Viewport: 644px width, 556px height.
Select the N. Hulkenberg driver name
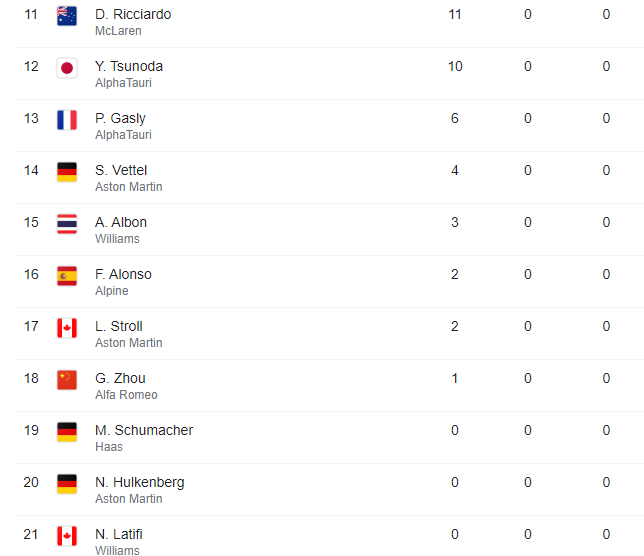[140, 482]
